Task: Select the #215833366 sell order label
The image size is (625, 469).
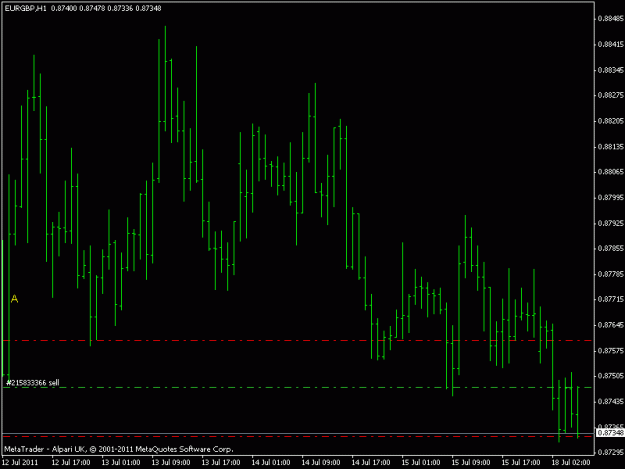Action: [x=33, y=383]
